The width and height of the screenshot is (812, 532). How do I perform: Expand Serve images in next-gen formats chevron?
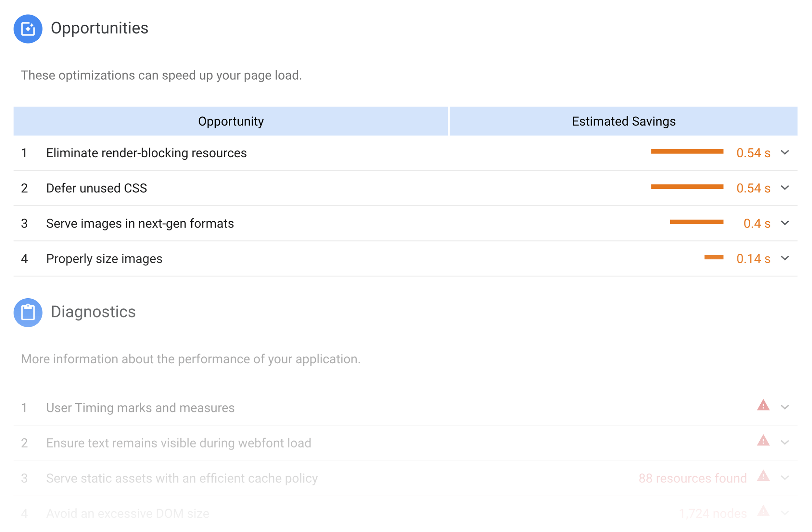click(785, 223)
